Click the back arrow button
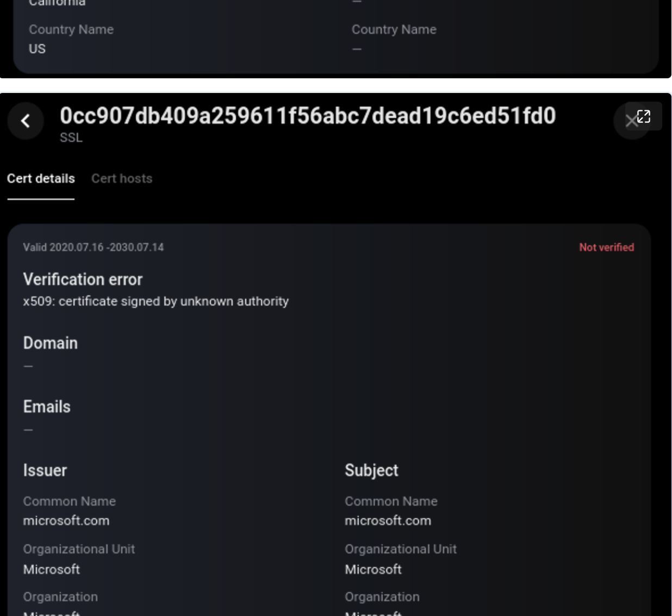Screen dimensions: 672x616 click(26, 121)
